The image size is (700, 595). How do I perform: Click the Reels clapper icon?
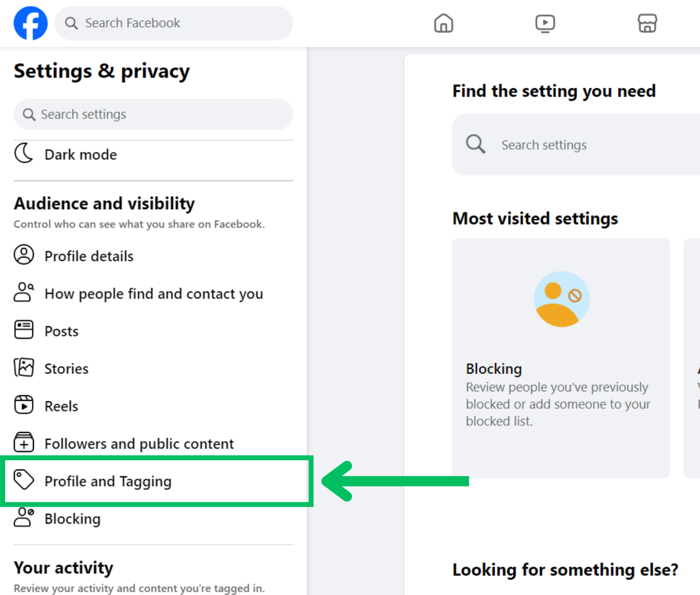pos(24,405)
